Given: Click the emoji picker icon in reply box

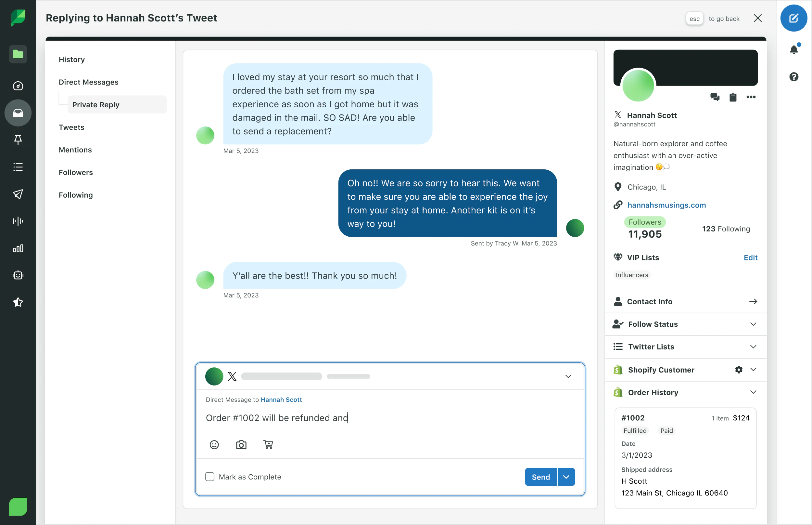Looking at the screenshot, I should coord(214,444).
